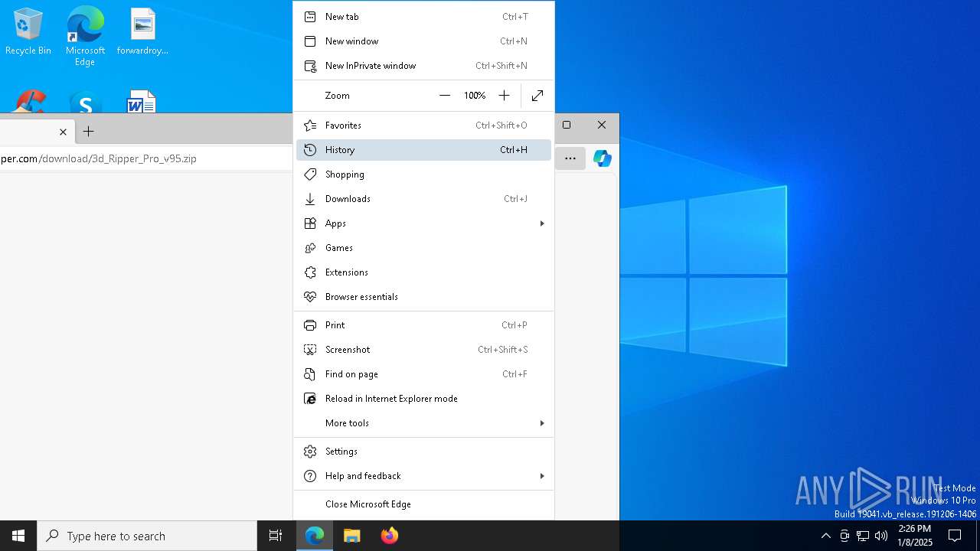Open Shopping in the Edge menu
980x551 pixels.
coord(423,174)
